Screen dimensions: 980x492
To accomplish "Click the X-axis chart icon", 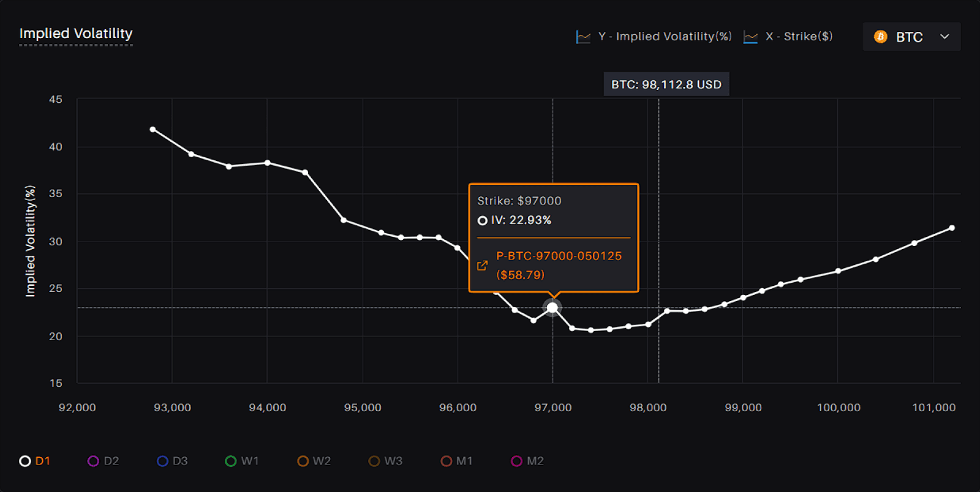I will tap(750, 37).
